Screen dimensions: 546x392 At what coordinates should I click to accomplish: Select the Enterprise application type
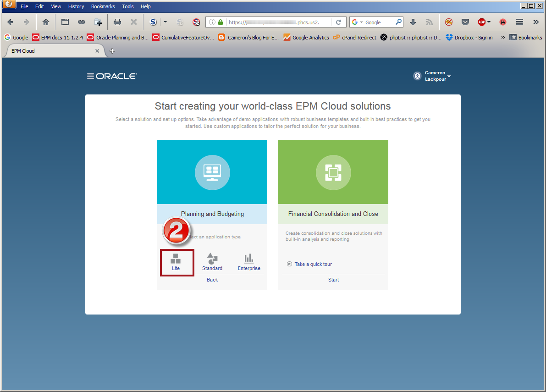(249, 262)
